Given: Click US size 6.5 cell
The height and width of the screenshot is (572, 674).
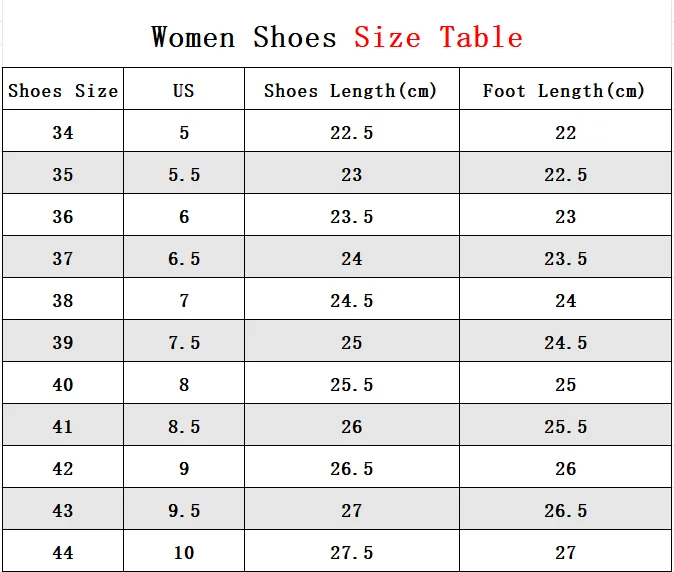Looking at the screenshot, I should click(x=183, y=259).
